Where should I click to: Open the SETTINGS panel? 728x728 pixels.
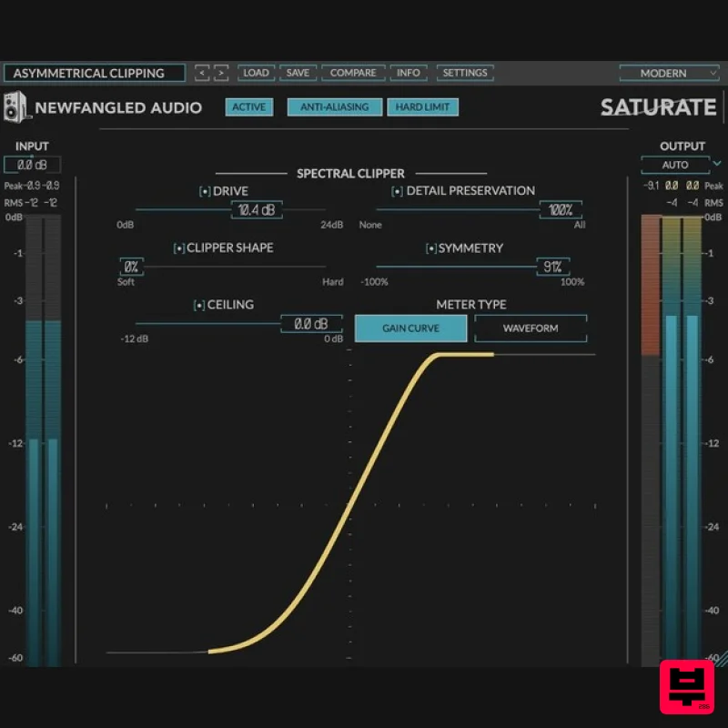pyautogui.click(x=465, y=73)
